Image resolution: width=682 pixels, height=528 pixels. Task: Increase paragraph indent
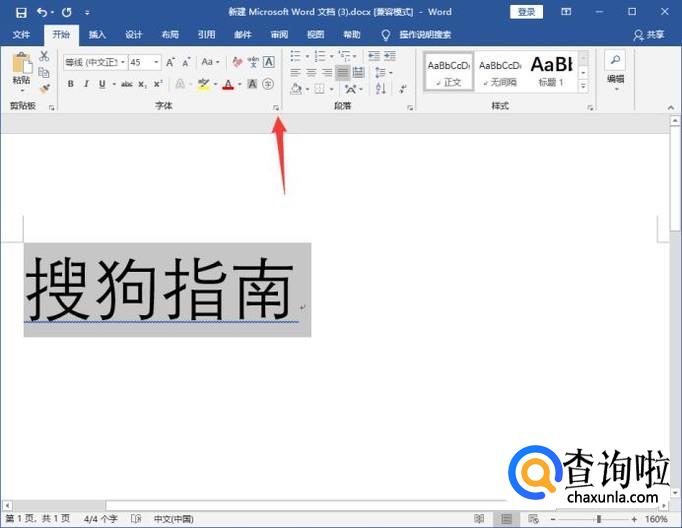[390, 56]
